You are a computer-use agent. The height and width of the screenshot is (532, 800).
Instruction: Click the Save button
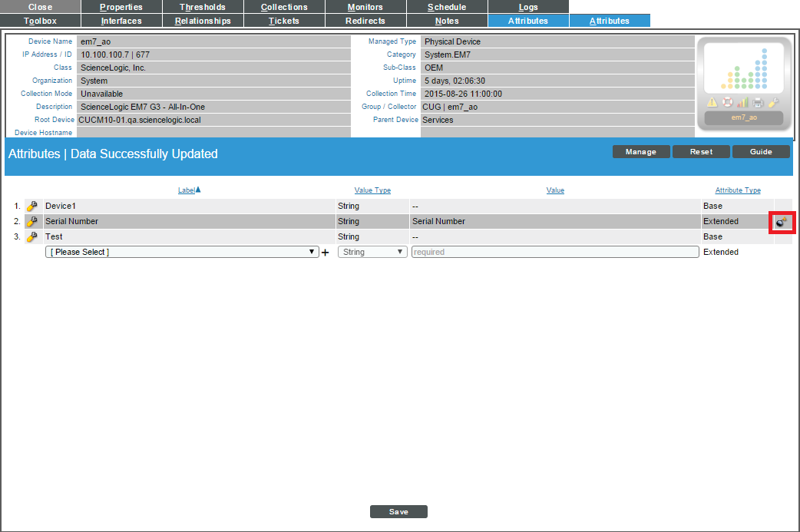pos(398,511)
